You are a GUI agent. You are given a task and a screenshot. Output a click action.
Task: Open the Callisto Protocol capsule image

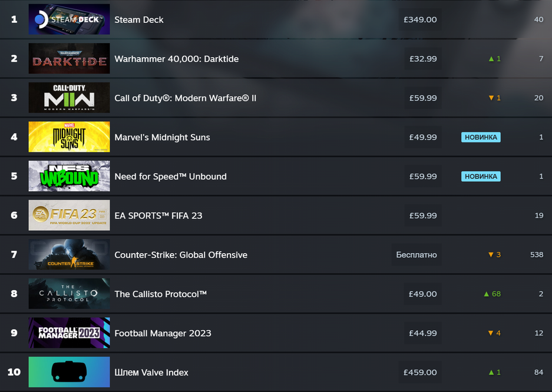point(69,294)
